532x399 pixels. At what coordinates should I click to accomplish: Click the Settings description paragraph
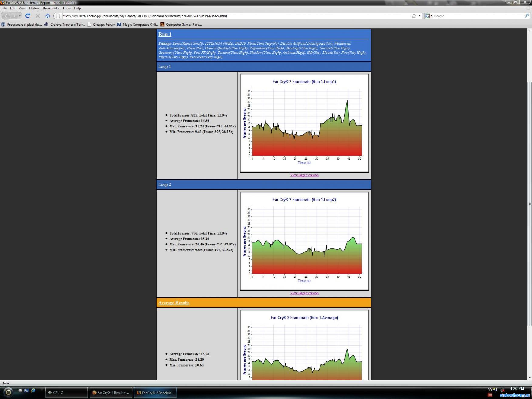pos(263,50)
